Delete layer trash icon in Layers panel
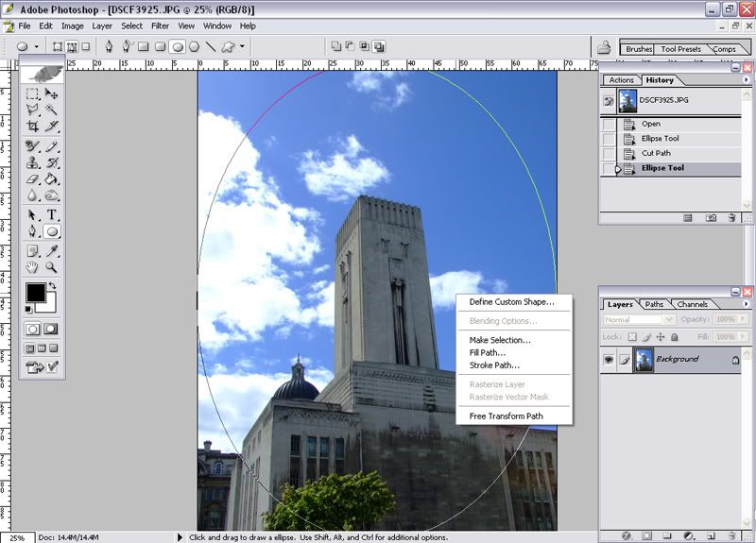Image resolution: width=756 pixels, height=543 pixels. [731, 535]
